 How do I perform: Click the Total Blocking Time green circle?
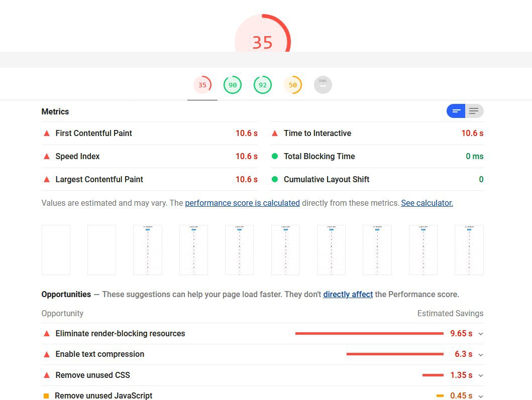click(x=275, y=156)
